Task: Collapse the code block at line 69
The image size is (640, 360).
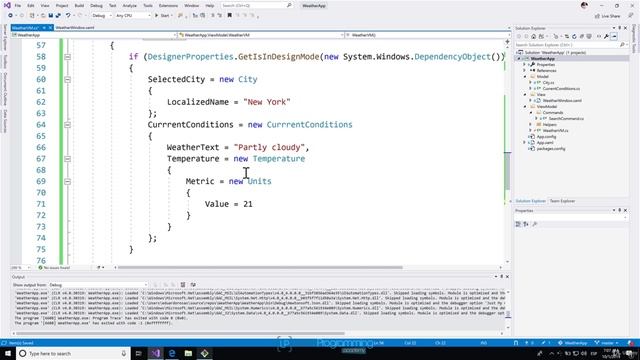Action: point(68,182)
